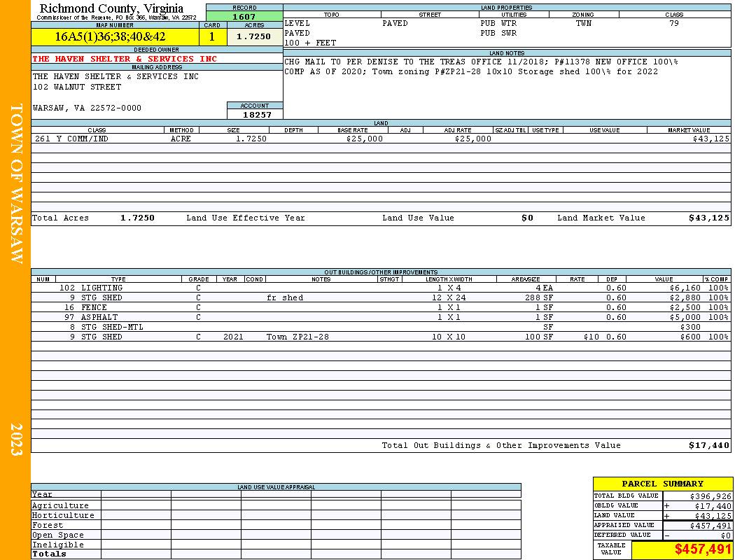
Task: Click Land Use Value $0
Action: [527, 218]
